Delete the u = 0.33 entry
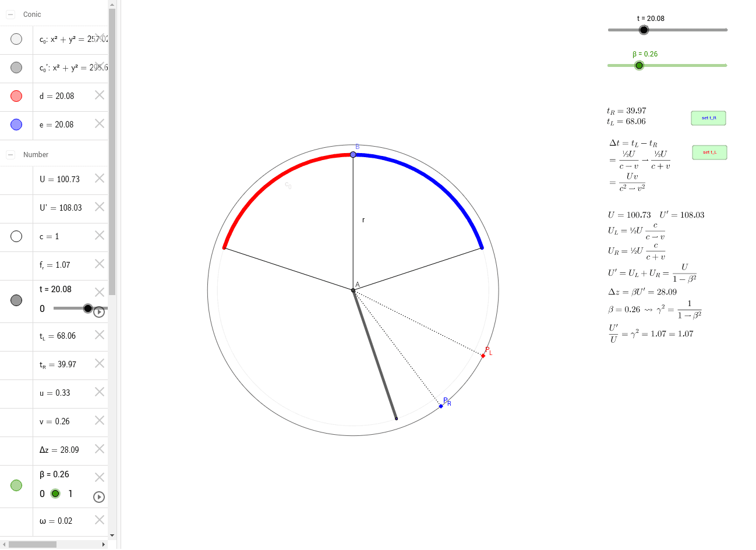The width and height of the screenshot is (756, 550). click(x=100, y=392)
